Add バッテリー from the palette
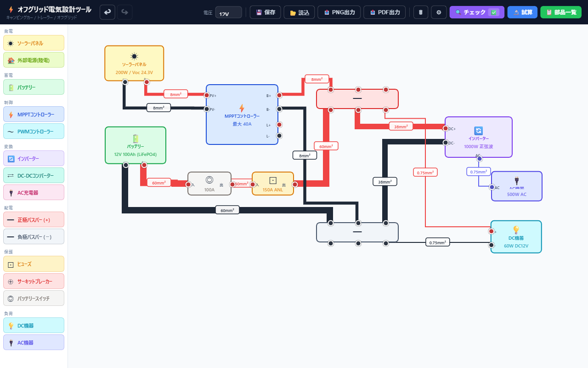This screenshot has height=368, width=588. pyautogui.click(x=34, y=87)
